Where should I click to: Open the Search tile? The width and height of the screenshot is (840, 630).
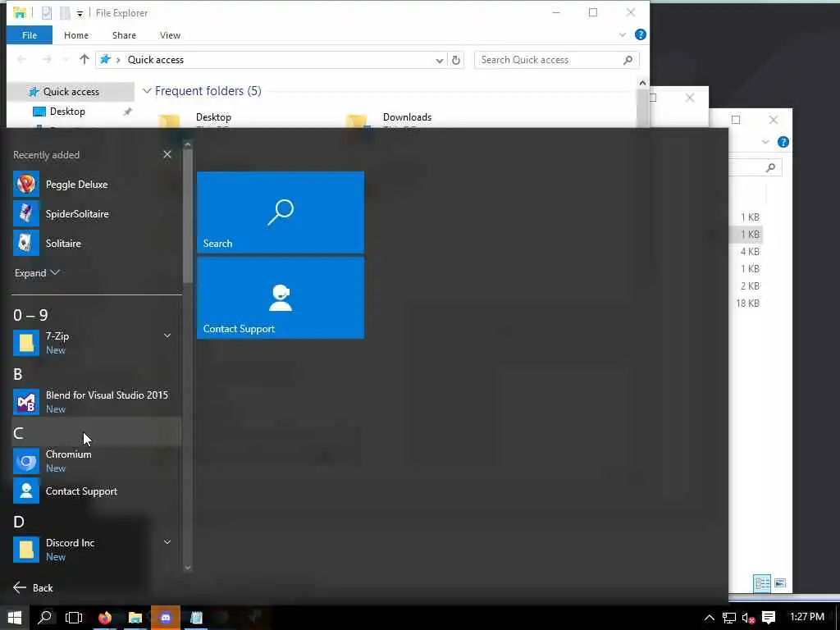click(281, 212)
